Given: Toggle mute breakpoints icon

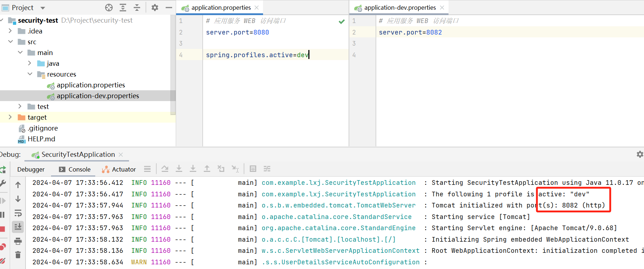Looking at the screenshot, I should point(3,261).
